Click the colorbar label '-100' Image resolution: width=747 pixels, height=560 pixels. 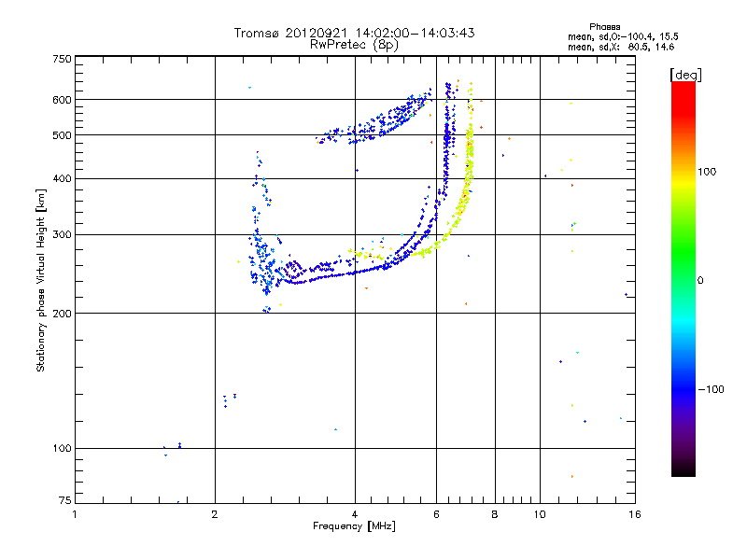[x=712, y=389]
